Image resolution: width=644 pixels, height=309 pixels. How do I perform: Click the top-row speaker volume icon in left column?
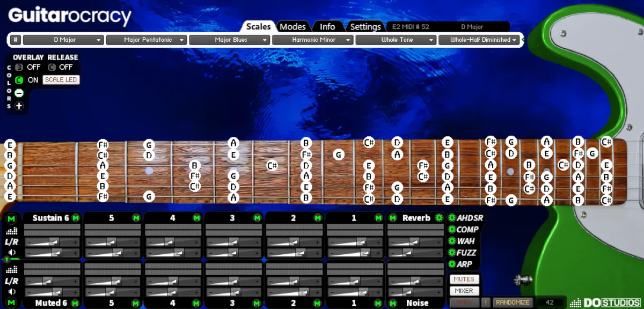coord(11,253)
